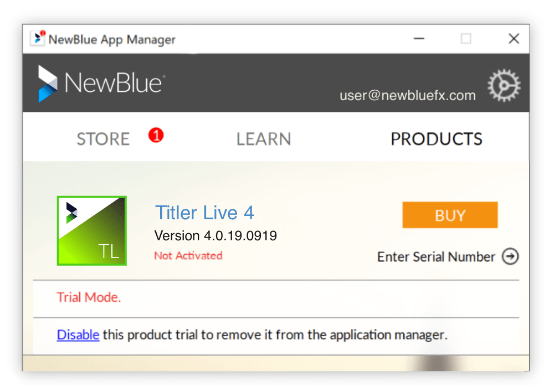Click the red notification badge on Store

(156, 135)
